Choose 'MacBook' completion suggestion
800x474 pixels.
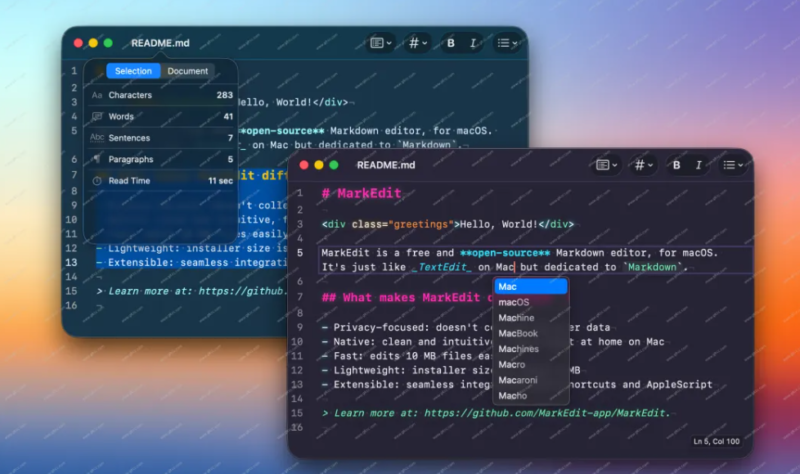[531, 333]
